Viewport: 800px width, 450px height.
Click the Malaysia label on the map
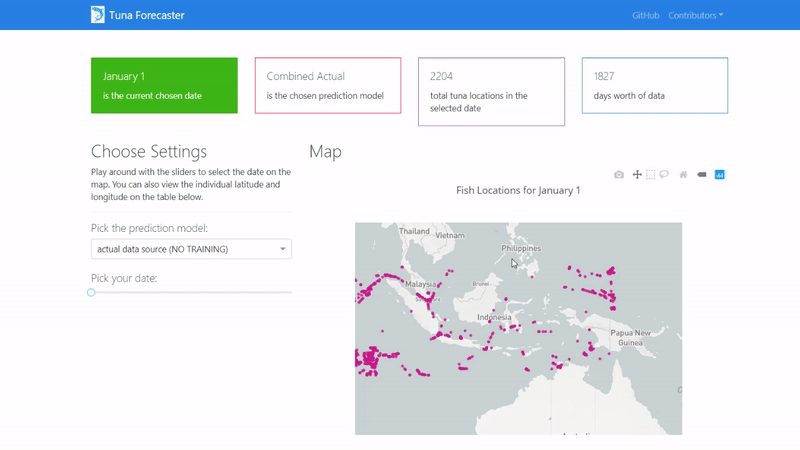(420, 284)
